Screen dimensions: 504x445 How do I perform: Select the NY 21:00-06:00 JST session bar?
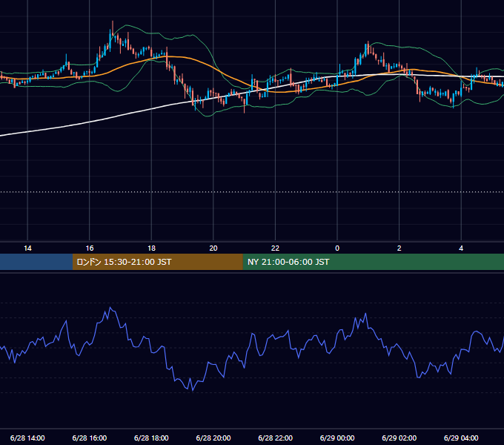coord(373,262)
